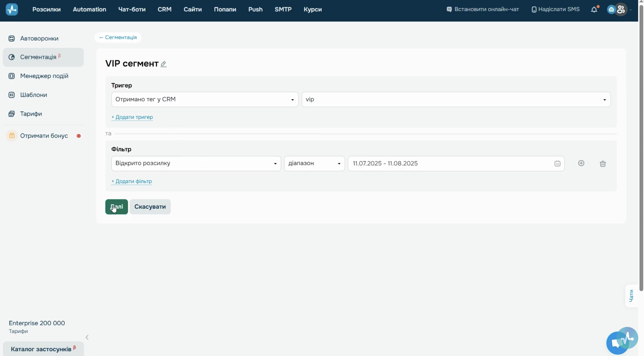The height and width of the screenshot is (356, 644).
Task: Collapse the sidebar with chevron arrow
Action: [87, 337]
